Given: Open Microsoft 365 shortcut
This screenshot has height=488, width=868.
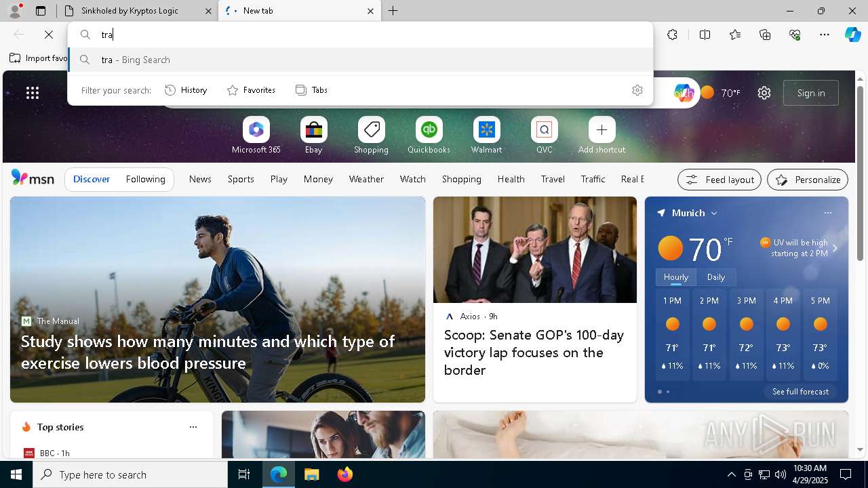Looking at the screenshot, I should (256, 136).
